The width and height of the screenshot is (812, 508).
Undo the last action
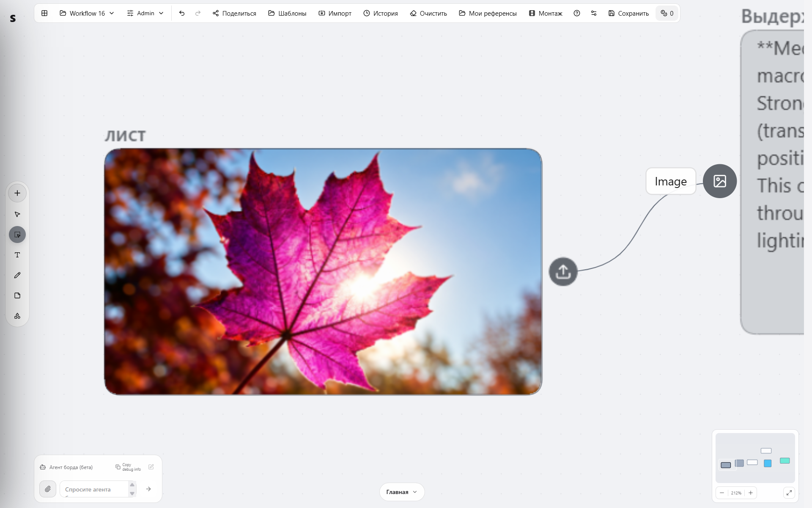click(x=182, y=13)
